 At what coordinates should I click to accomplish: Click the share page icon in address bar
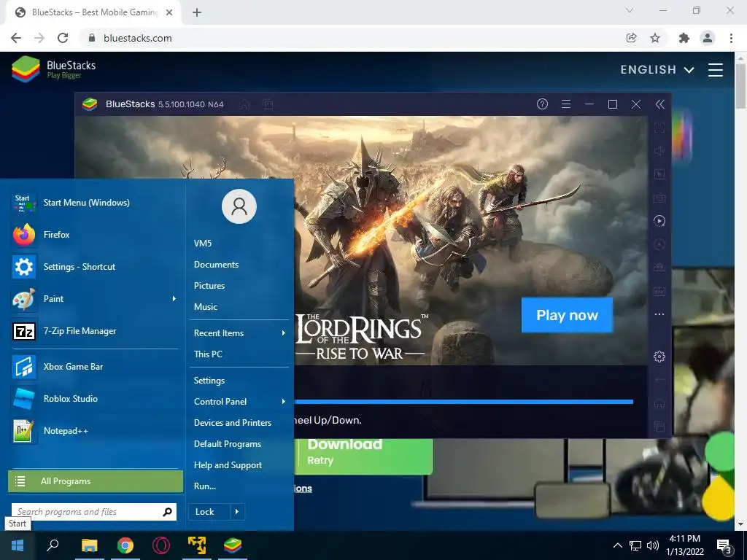click(631, 38)
